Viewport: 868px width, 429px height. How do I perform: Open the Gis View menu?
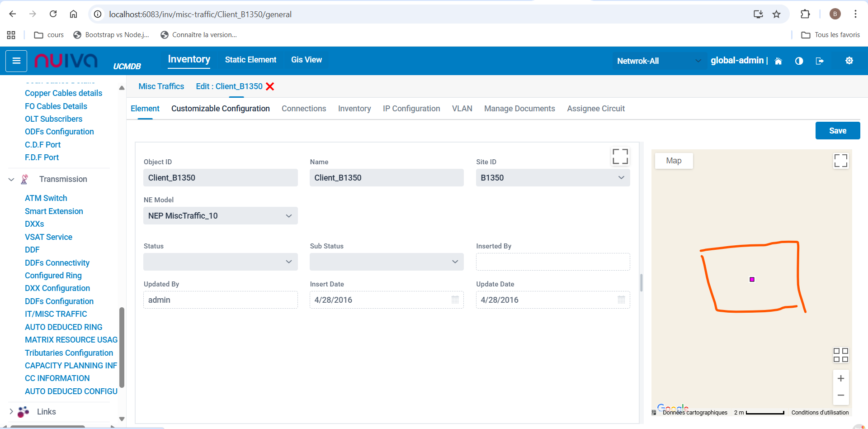(306, 60)
